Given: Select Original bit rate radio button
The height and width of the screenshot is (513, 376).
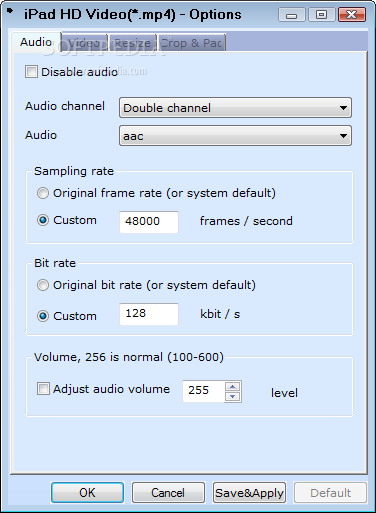Looking at the screenshot, I should (x=43, y=285).
